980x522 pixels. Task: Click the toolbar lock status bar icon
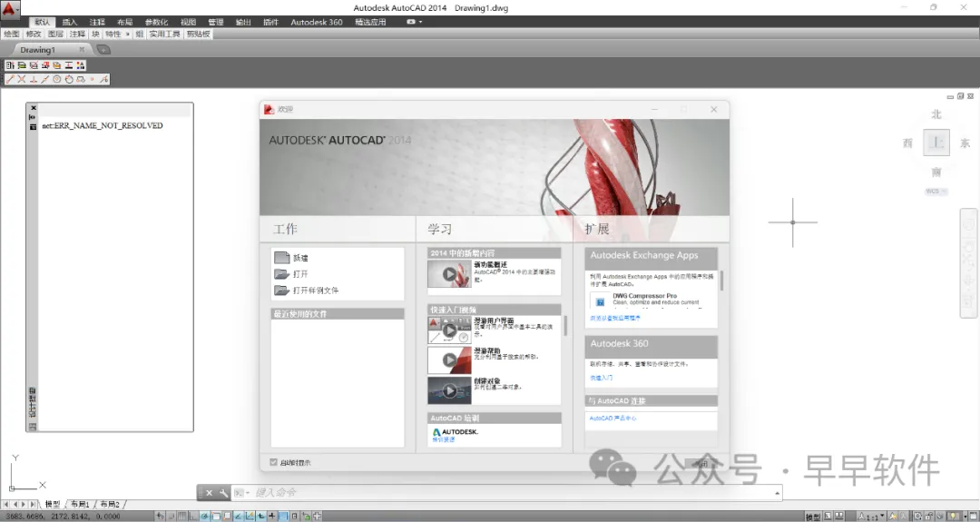(x=929, y=517)
